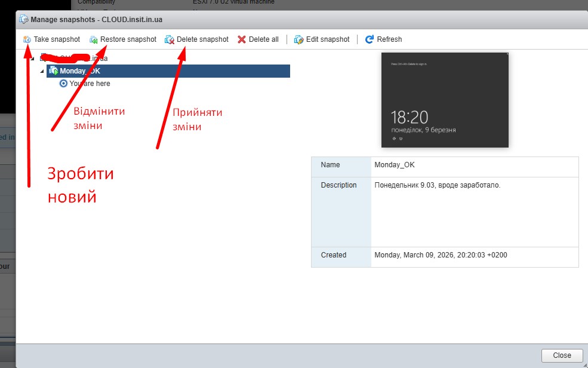Click the Monday_OK snapshot node icon
The width and height of the screenshot is (588, 368).
click(53, 71)
